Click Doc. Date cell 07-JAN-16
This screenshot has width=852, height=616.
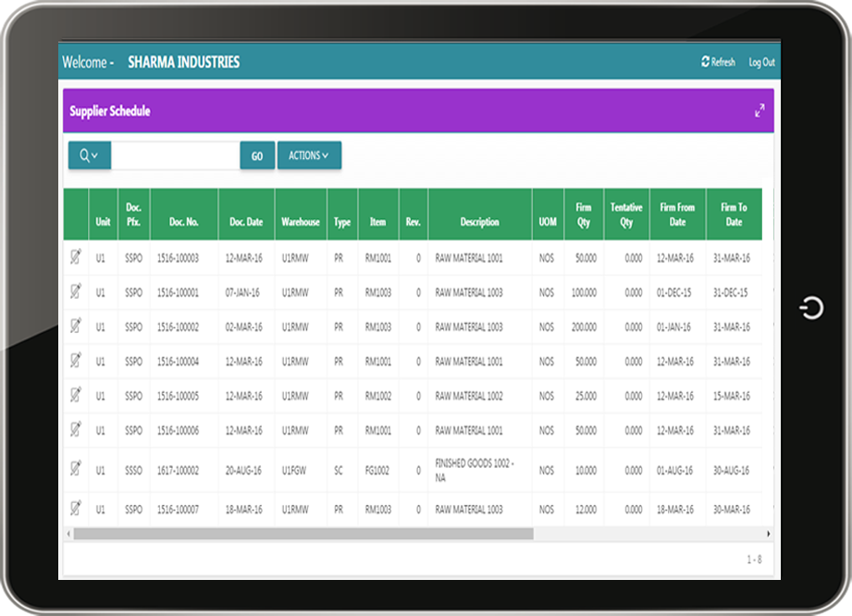click(x=242, y=293)
